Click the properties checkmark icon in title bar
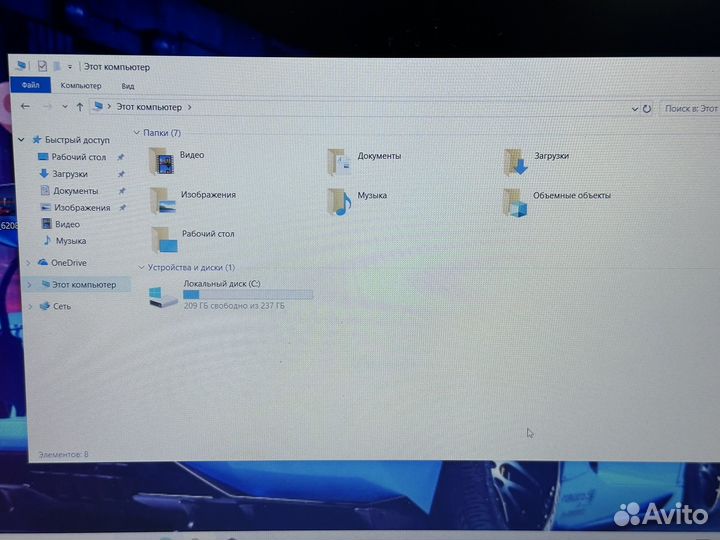Screen dimensions: 720x540 point(42,66)
